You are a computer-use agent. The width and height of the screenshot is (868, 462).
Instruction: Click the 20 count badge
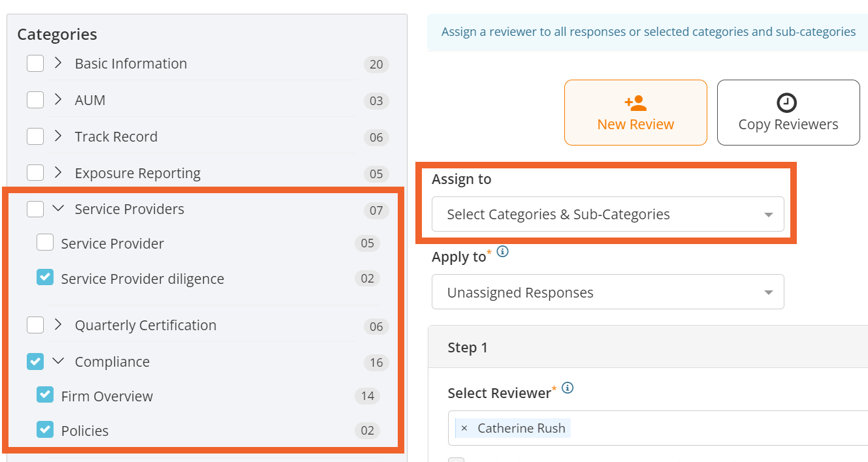[x=376, y=65]
